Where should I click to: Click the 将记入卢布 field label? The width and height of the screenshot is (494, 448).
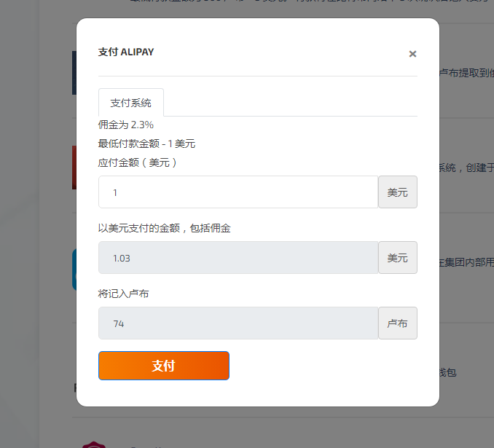(124, 294)
